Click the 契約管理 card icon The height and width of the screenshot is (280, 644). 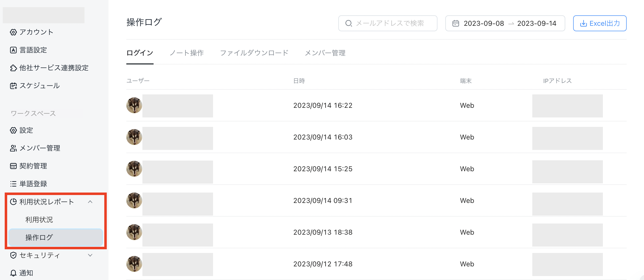click(13, 166)
